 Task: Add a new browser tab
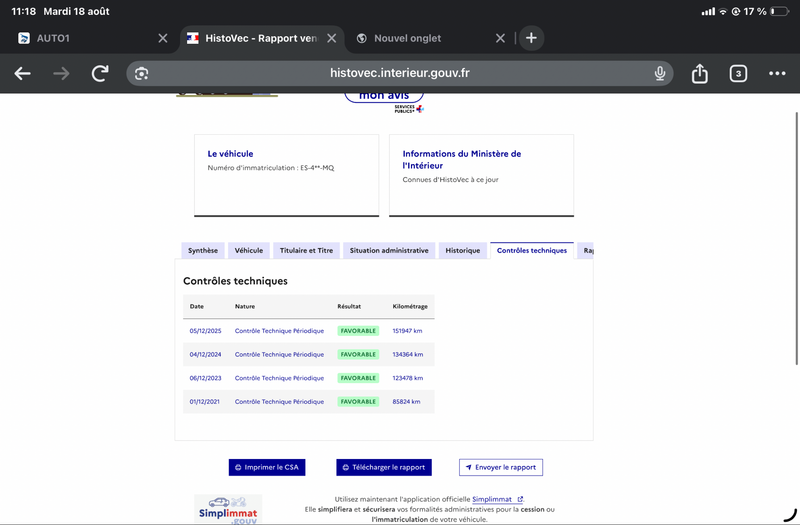pyautogui.click(x=531, y=38)
